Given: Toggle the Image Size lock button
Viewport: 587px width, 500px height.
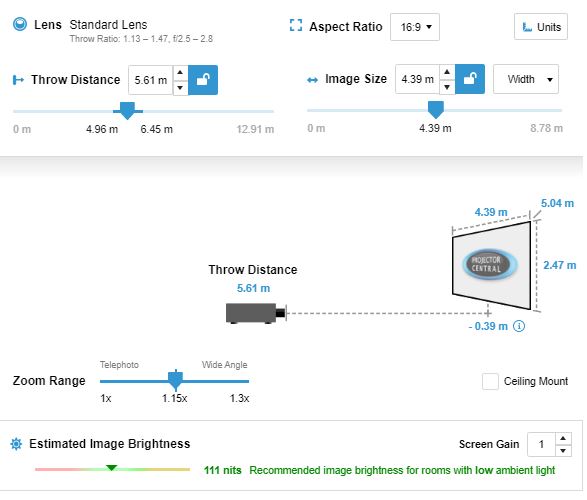Looking at the screenshot, I should tap(470, 79).
